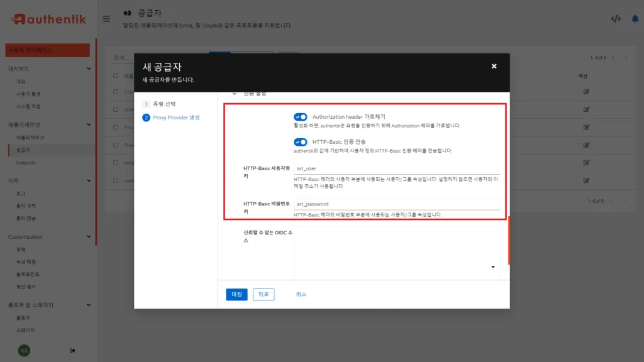The height and width of the screenshot is (362, 644).
Task: Click the logout icon in the sidebar footer
Action: click(72, 349)
